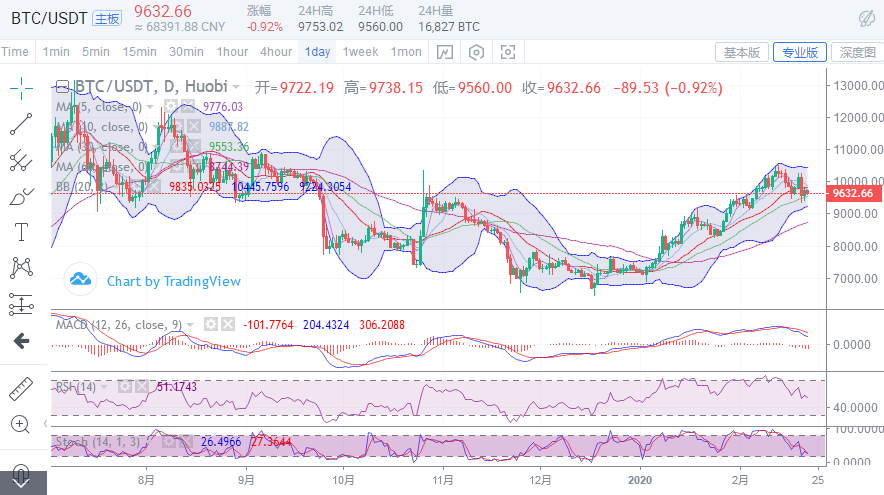Select the position measurement tool in sidebar
Image resolution: width=884 pixels, height=495 pixels.
coord(21,304)
